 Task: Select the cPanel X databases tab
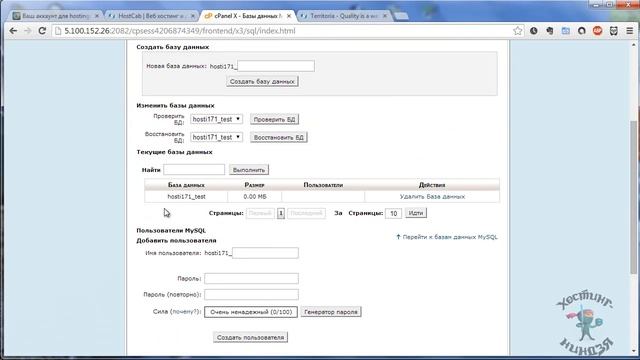coord(247,16)
